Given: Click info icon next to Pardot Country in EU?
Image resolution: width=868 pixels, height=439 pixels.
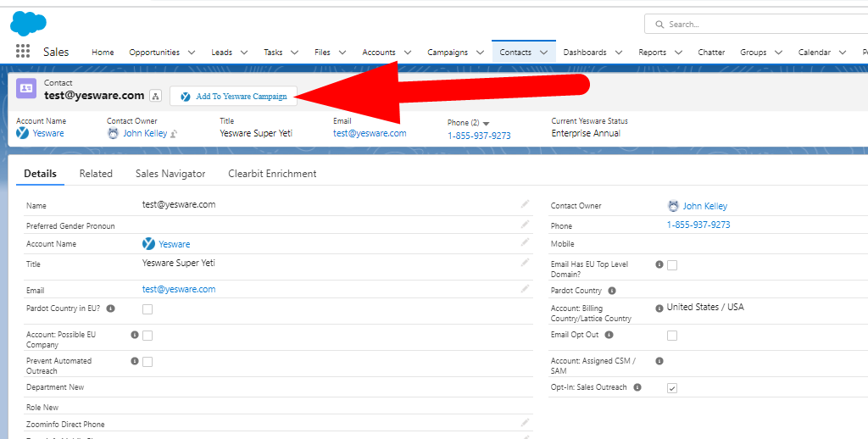Looking at the screenshot, I should [111, 308].
